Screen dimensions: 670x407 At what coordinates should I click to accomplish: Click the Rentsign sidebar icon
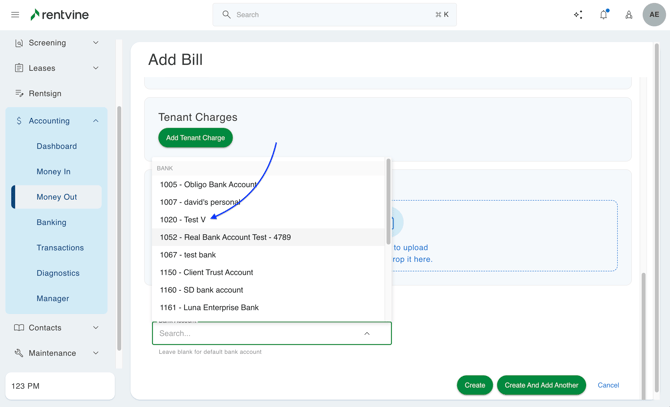click(19, 93)
